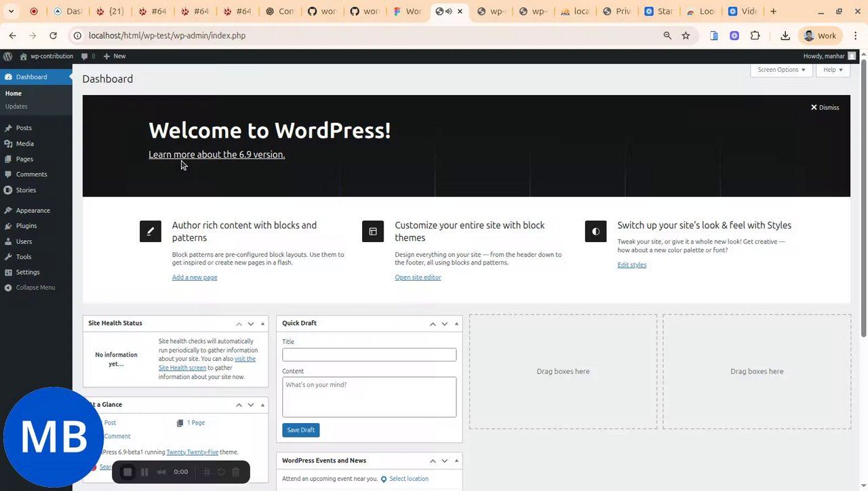
Task: Open the Settings menu in sidebar
Action: pyautogui.click(x=28, y=272)
